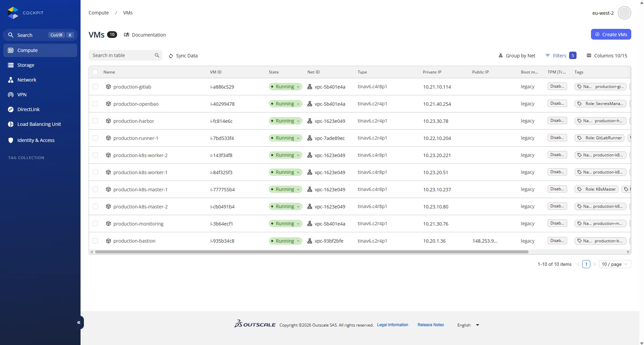Select the production-openbao row checkbox
This screenshot has width=644, height=345.
95,104
